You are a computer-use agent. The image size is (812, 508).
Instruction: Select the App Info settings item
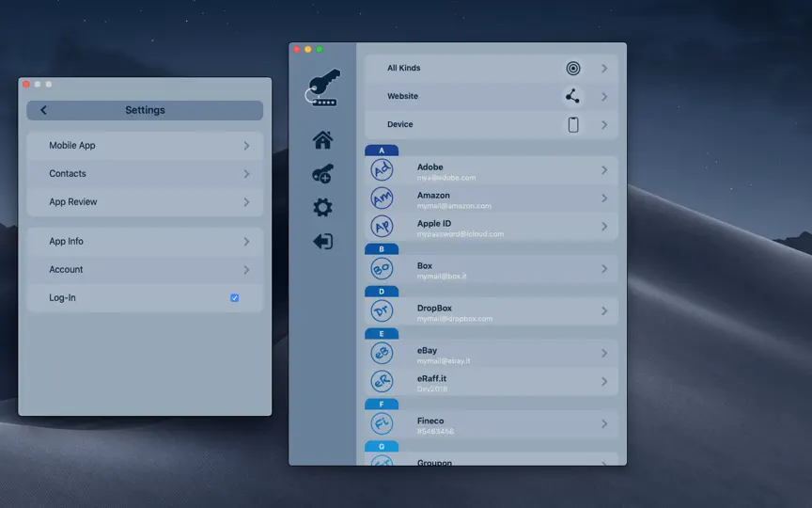(x=145, y=242)
